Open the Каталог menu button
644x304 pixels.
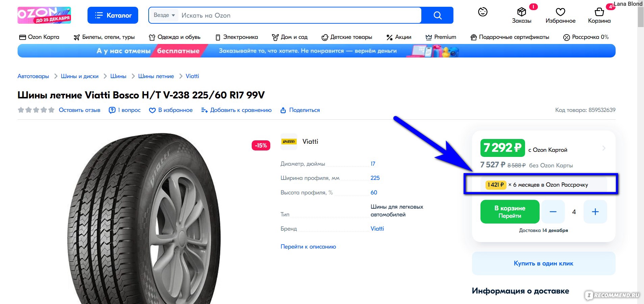[x=113, y=15]
